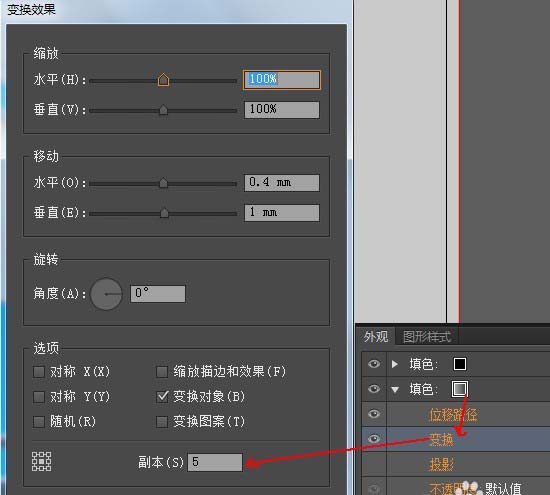This screenshot has width=550, height=495.
Task: Open the 位移路径 effect link
Action: tap(453, 415)
